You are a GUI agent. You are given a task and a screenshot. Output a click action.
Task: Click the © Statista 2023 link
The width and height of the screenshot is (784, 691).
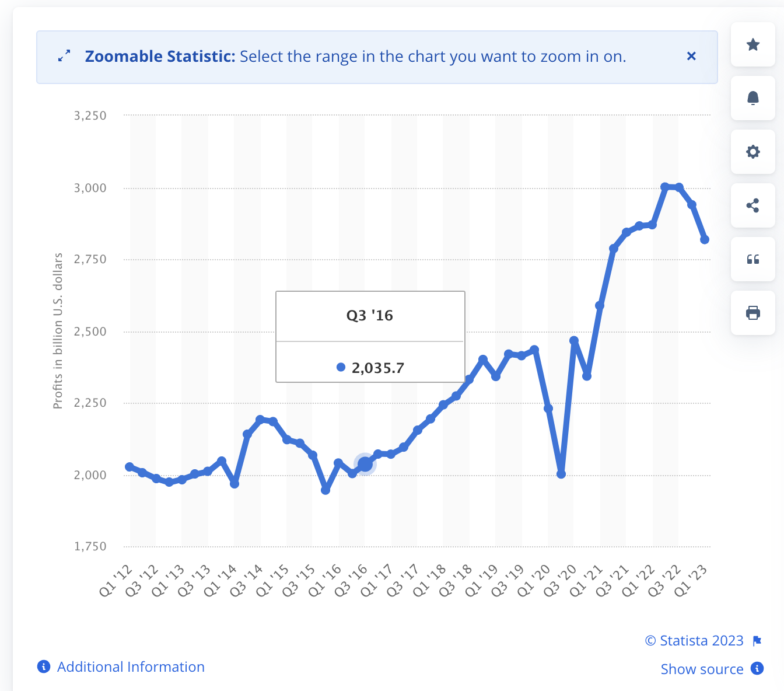click(x=694, y=641)
